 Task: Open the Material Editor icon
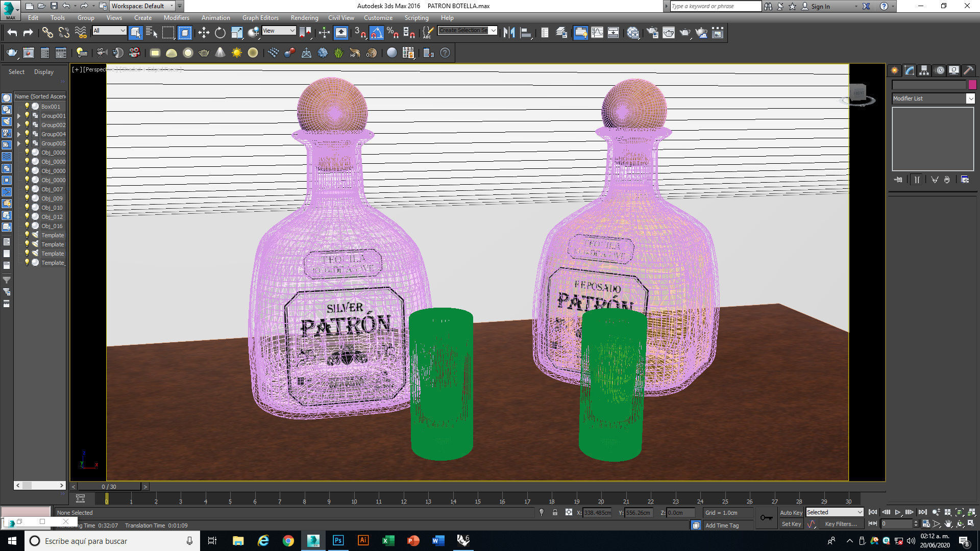pyautogui.click(x=633, y=33)
